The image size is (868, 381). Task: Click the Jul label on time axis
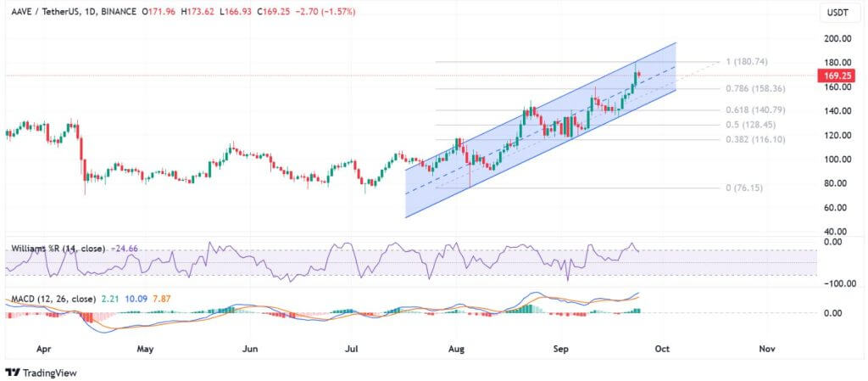(352, 349)
